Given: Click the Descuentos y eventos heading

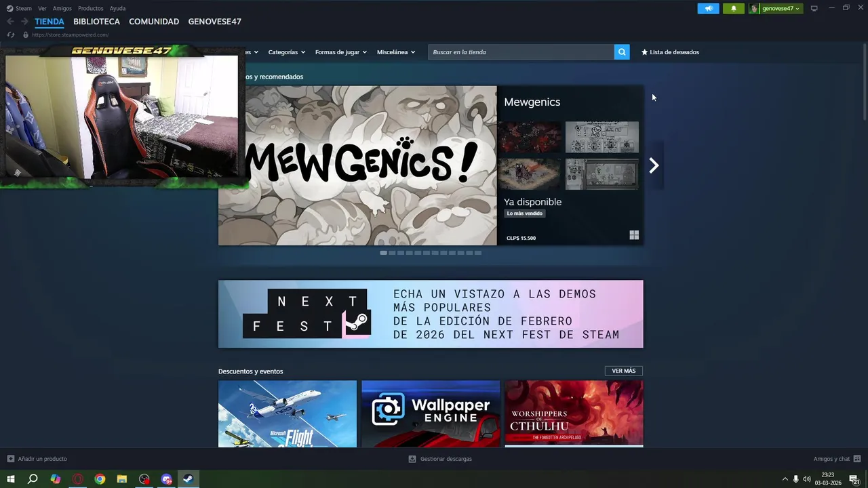Looking at the screenshot, I should coord(251,371).
